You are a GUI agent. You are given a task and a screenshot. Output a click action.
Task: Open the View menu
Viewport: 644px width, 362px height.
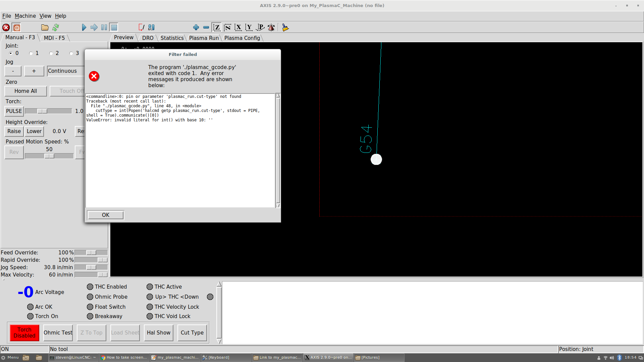(45, 16)
